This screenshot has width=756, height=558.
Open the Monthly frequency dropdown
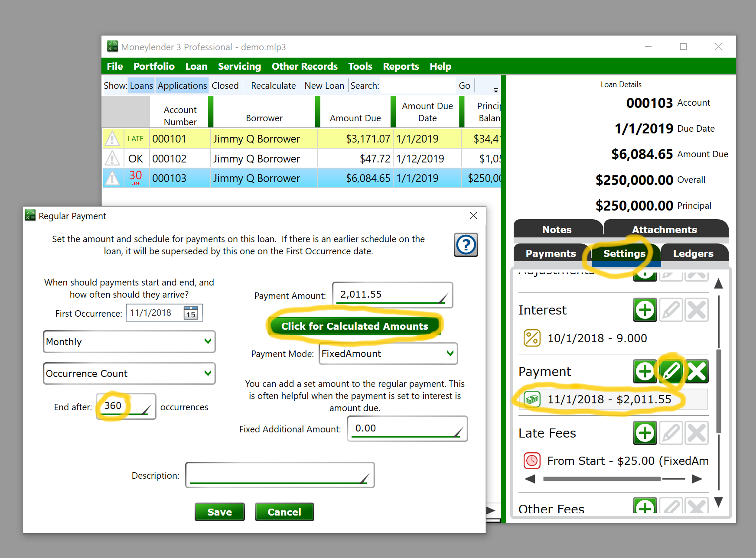(x=129, y=342)
